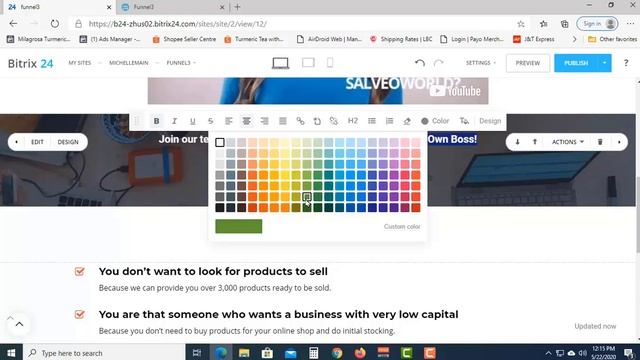
Task: Click the PREVIEW button
Action: coord(528,63)
